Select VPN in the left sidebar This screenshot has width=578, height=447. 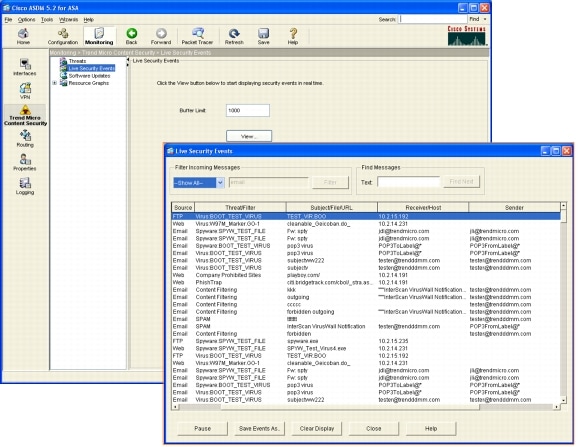point(25,91)
